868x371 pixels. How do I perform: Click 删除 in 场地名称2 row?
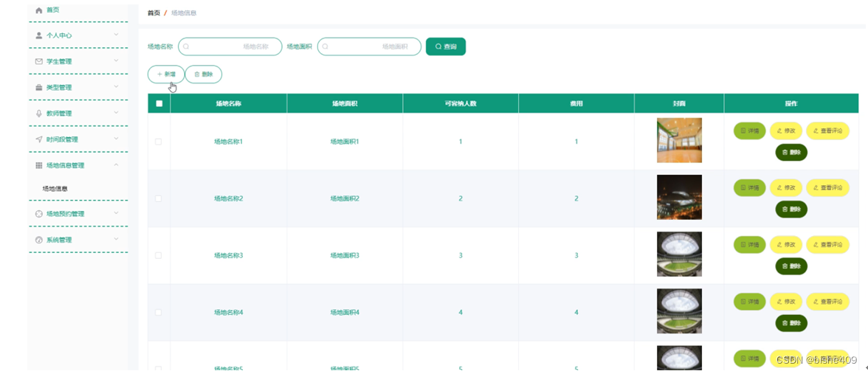pyautogui.click(x=791, y=209)
